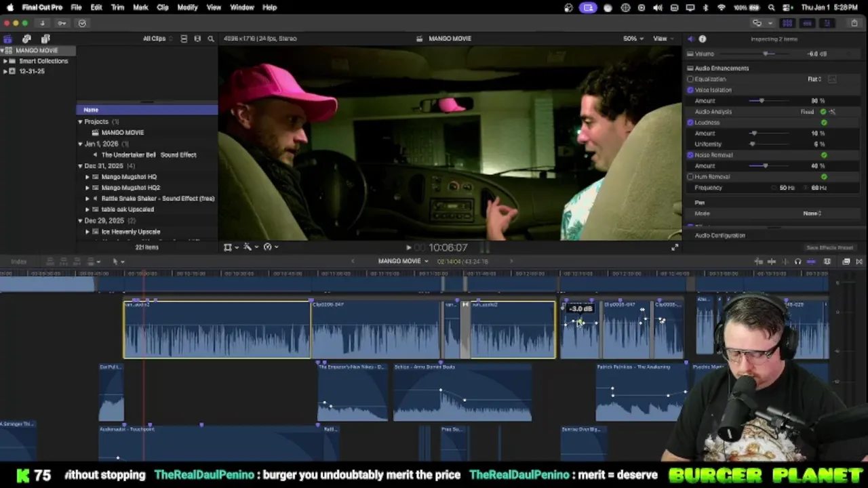
Task: Click Save Effects Preset button
Action: tap(829, 248)
